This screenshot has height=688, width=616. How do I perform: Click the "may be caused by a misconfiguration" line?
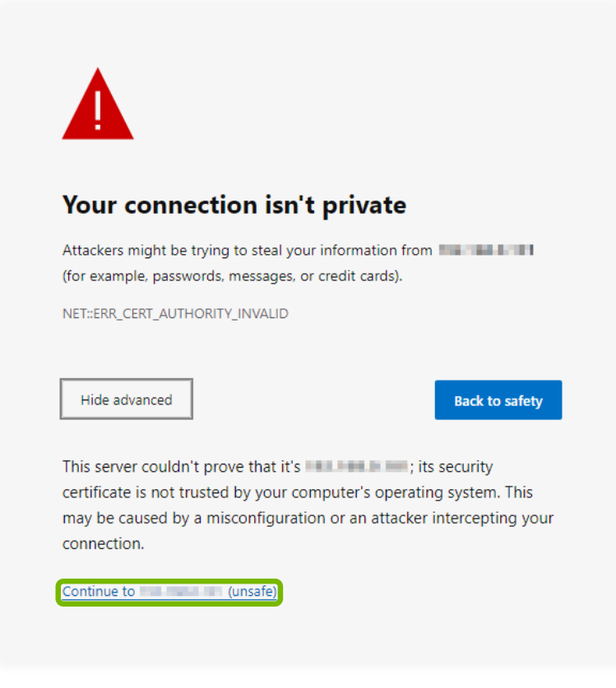[308, 519]
